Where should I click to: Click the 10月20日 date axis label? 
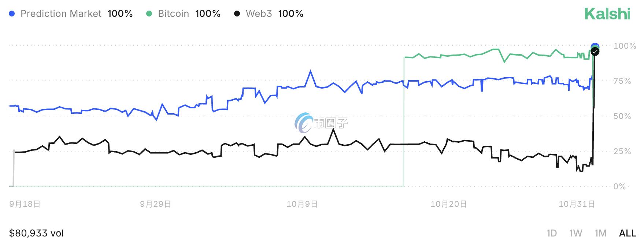coord(448,204)
